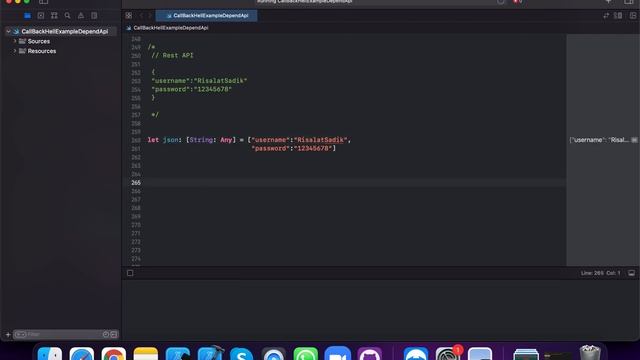The width and height of the screenshot is (640, 360).
Task: Open the adjust editor options menu
Action: click(618, 16)
